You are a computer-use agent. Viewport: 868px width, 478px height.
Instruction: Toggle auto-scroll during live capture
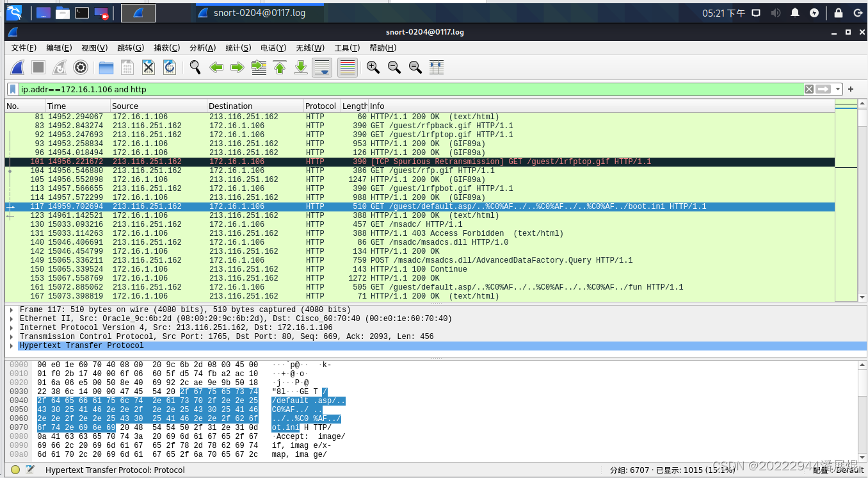[x=322, y=67]
